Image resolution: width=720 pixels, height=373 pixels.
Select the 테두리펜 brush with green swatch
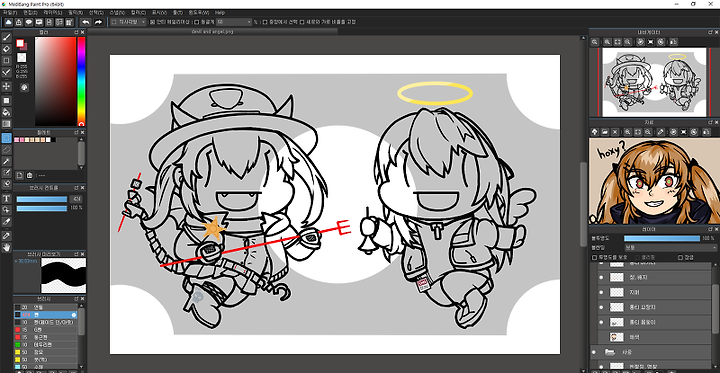click(x=45, y=345)
